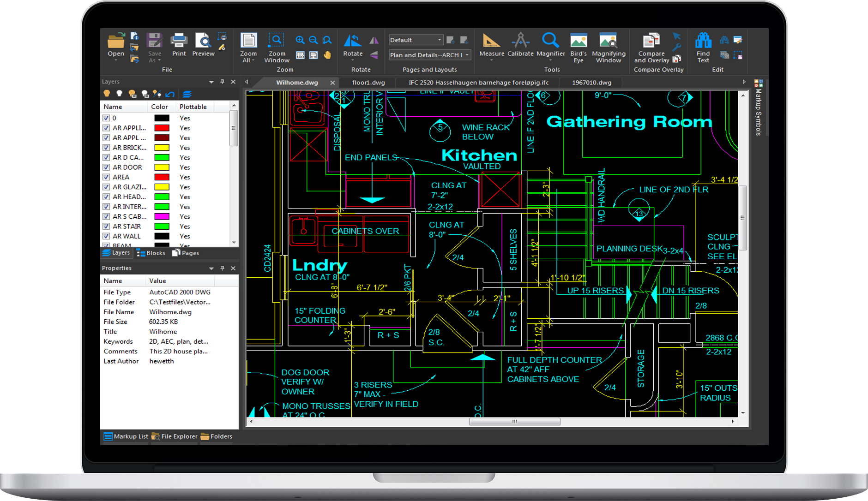Viewport: 868px width, 501px height.
Task: Switch to the floor1.dwg tab
Action: [x=368, y=82]
